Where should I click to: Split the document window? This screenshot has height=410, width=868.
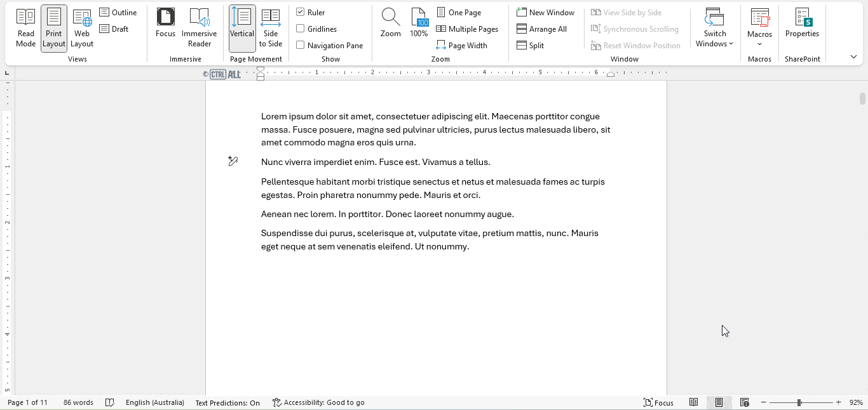tap(530, 45)
